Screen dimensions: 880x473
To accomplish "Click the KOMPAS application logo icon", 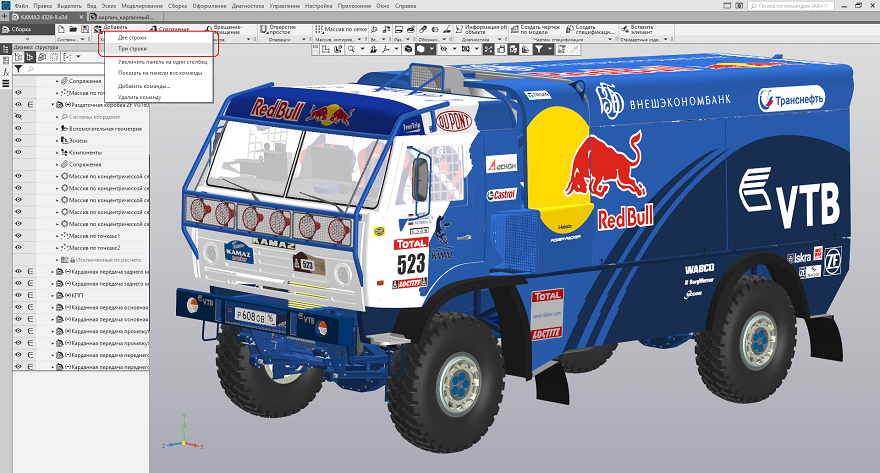I will pos(6,5).
